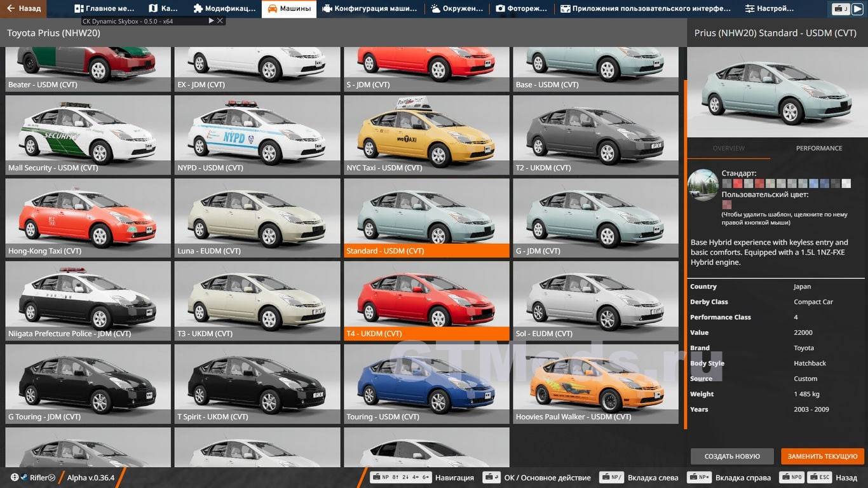The image size is (868, 488).
Task: Select the G - JDM (CVT) config
Action: tap(596, 218)
